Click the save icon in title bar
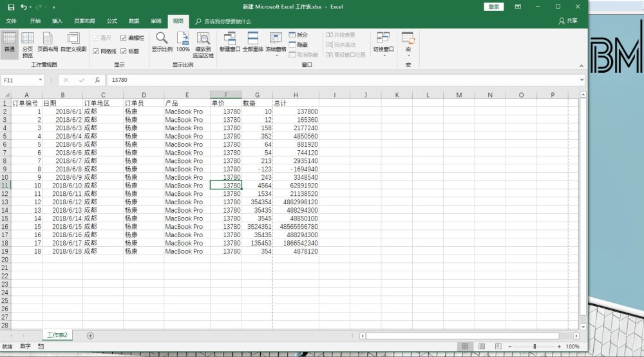 11,6
